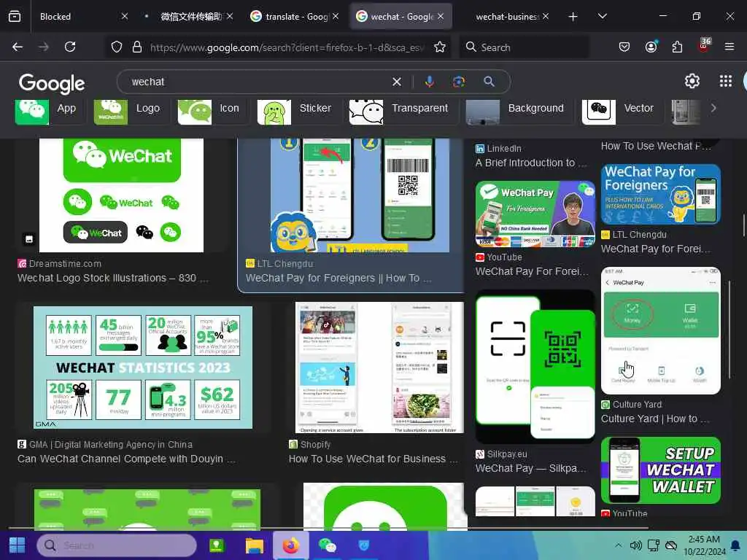Image resolution: width=747 pixels, height=560 pixels.
Task: Open WeChat app from taskbar
Action: tap(328, 545)
